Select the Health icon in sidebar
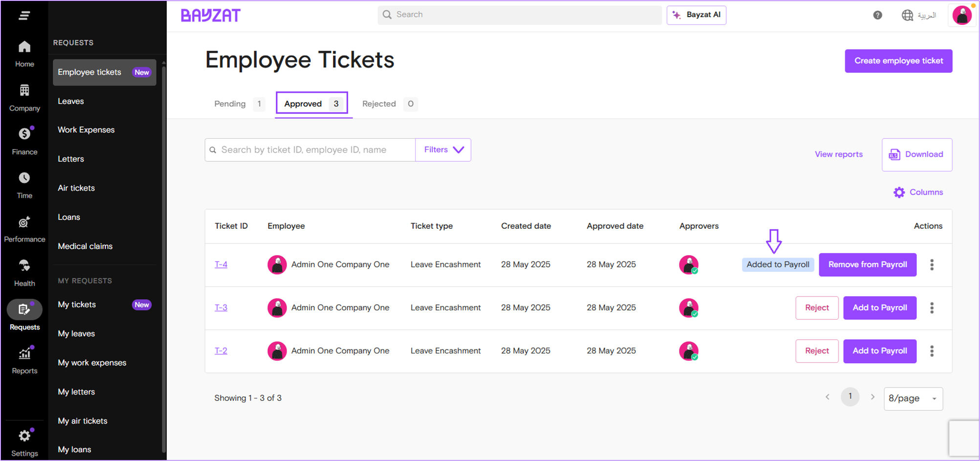 point(24,271)
